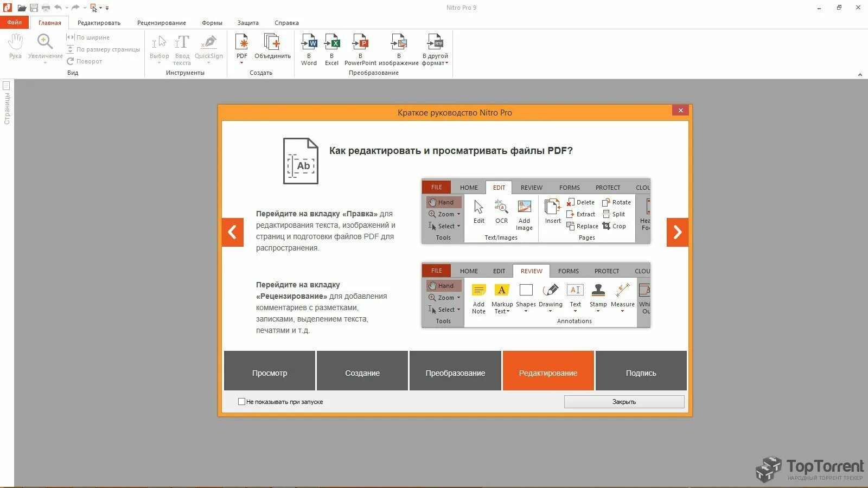Screen dimensions: 868x488
Task: Click the 'Преобразование' ribbon group label
Action: [x=374, y=73]
